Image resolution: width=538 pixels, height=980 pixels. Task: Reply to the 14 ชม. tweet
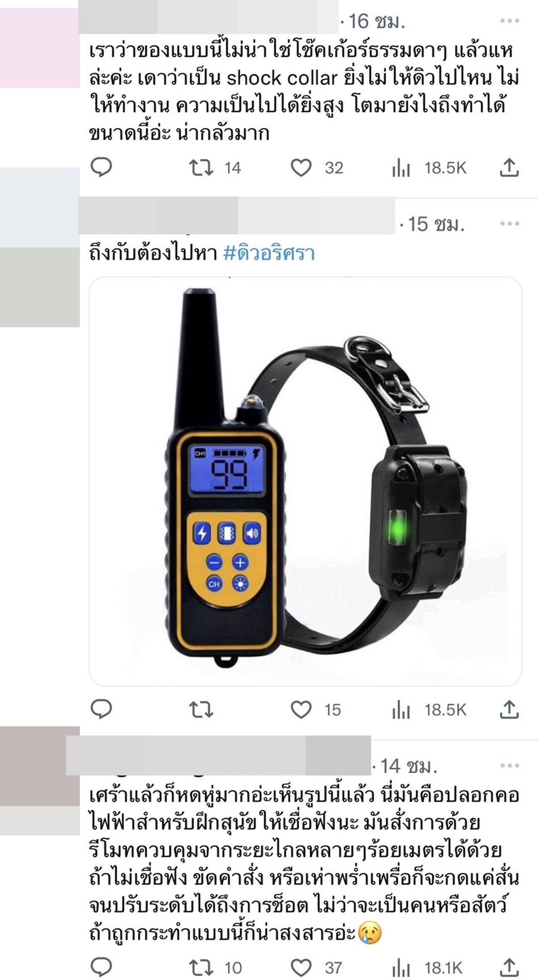pyautogui.click(x=101, y=967)
